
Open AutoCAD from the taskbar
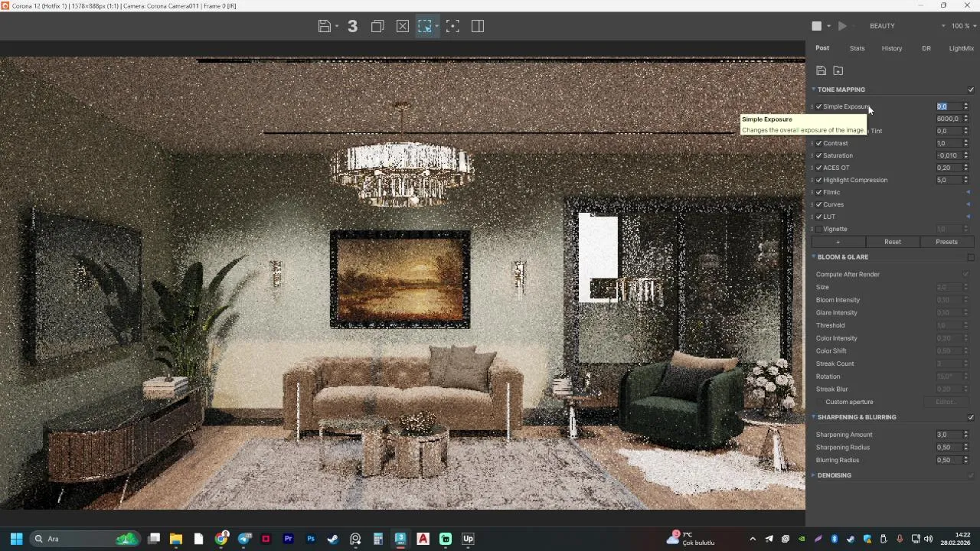tap(423, 539)
